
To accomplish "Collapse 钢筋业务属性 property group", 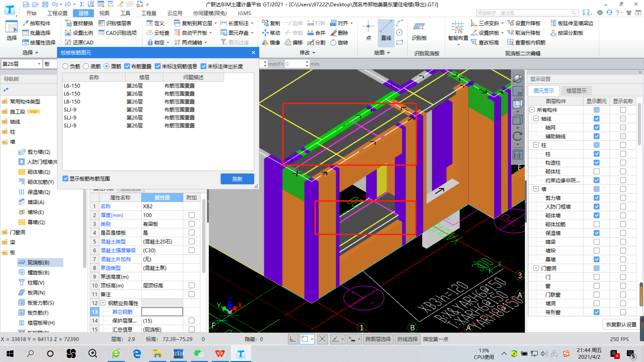I will pos(103,303).
